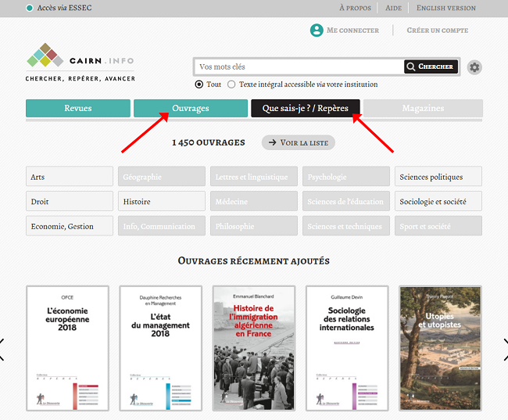Click the green dot next to Accès via ESSEC
Image resolution: width=508 pixels, height=420 pixels.
coord(30,8)
